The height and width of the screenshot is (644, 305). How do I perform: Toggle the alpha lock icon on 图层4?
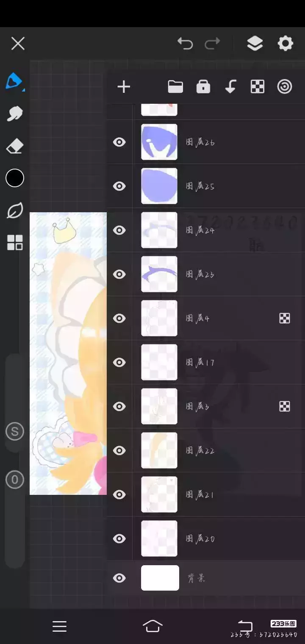285,318
